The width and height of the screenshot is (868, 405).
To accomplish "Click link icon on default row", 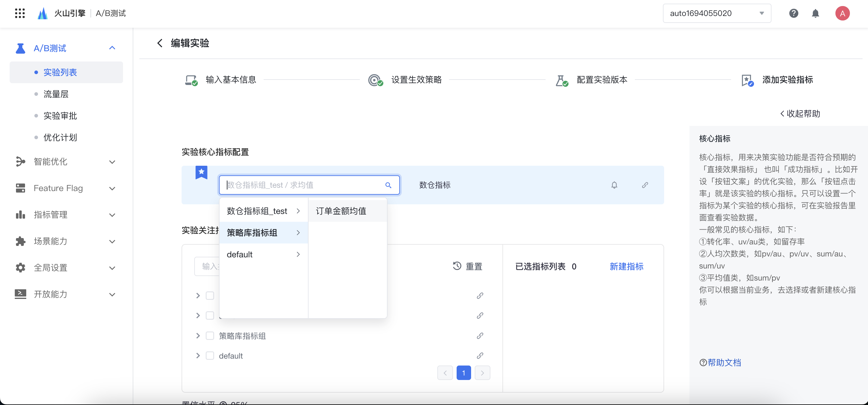I will 480,356.
